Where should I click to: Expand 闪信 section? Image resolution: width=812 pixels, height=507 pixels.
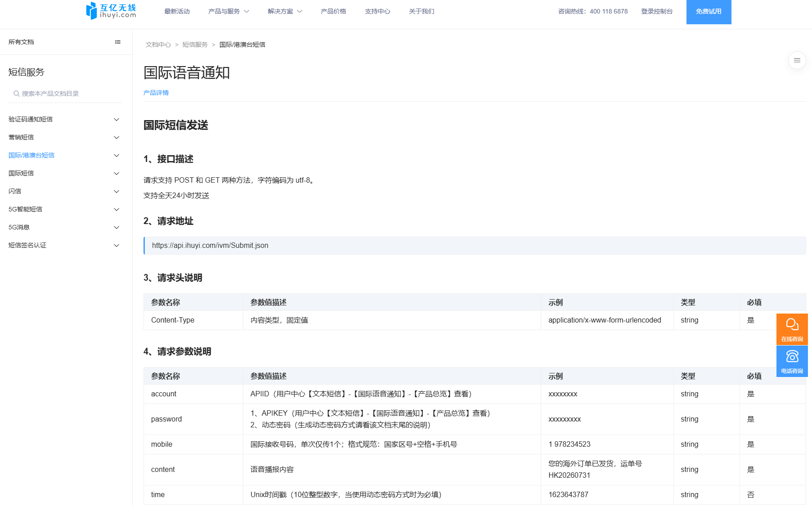click(117, 191)
